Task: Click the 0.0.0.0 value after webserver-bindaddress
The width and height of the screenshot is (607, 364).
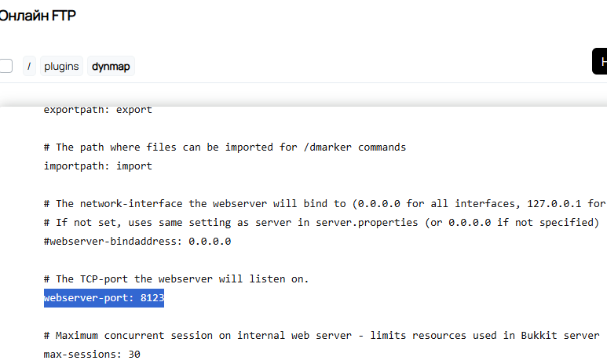Action: (x=210, y=242)
